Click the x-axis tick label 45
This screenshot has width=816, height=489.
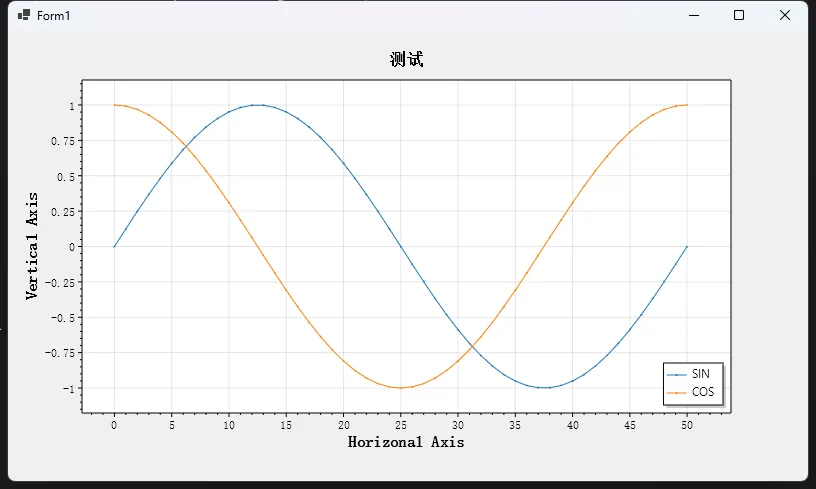(x=630, y=425)
